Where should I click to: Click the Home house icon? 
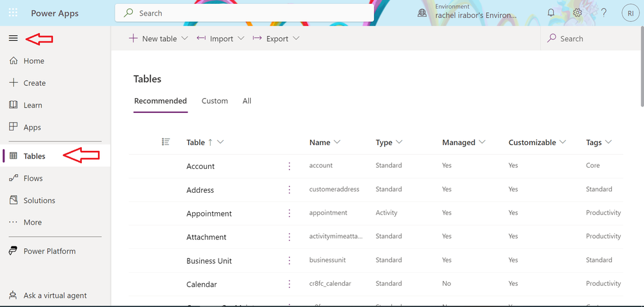13,61
